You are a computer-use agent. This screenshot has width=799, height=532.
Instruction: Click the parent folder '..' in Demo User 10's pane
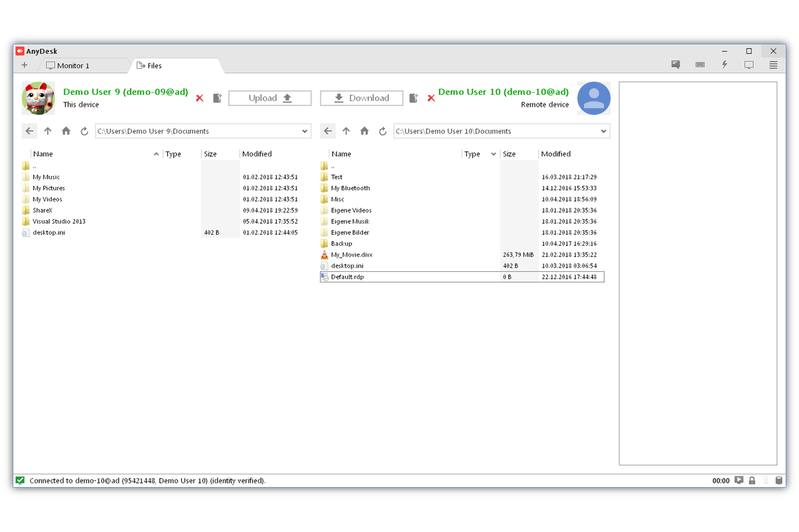point(333,166)
